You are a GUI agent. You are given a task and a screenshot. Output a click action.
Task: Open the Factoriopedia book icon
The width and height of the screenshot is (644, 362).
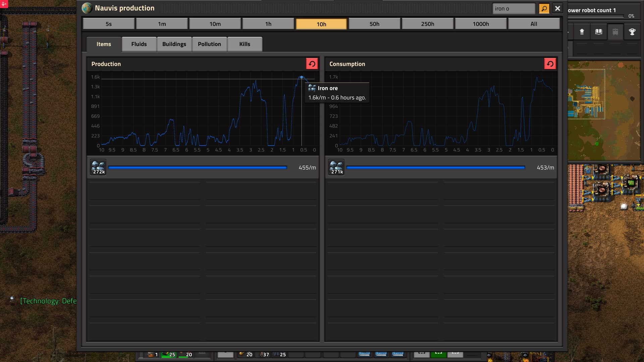(598, 32)
